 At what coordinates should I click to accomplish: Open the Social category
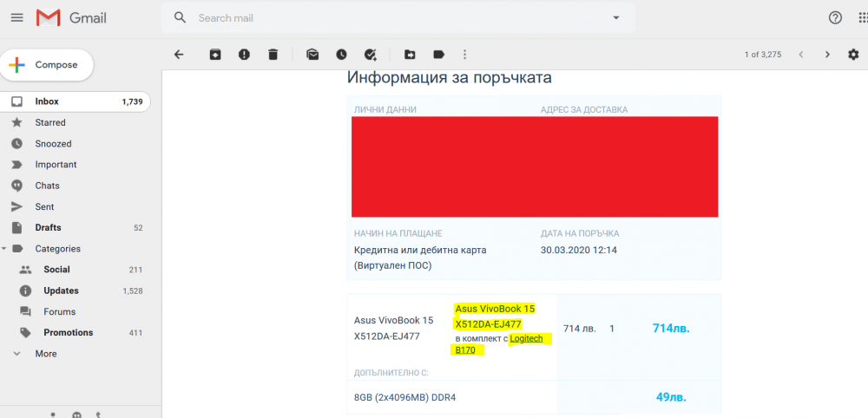pos(75,270)
